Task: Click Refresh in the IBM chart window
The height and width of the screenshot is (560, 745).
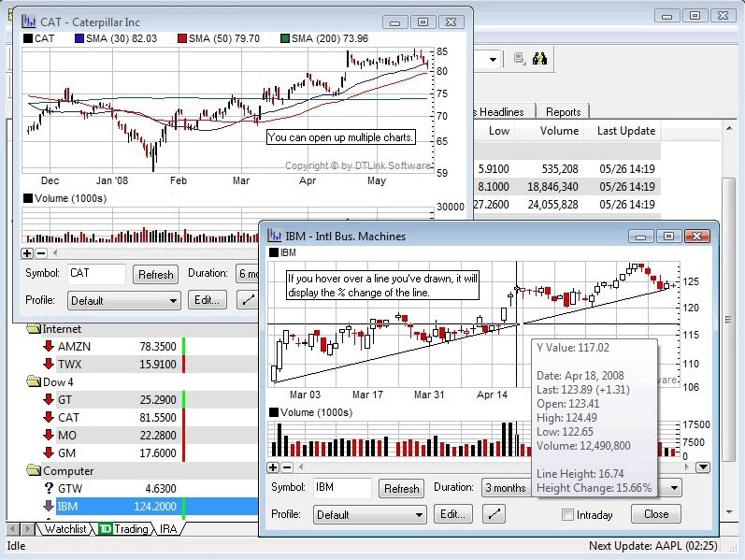Action: click(402, 488)
